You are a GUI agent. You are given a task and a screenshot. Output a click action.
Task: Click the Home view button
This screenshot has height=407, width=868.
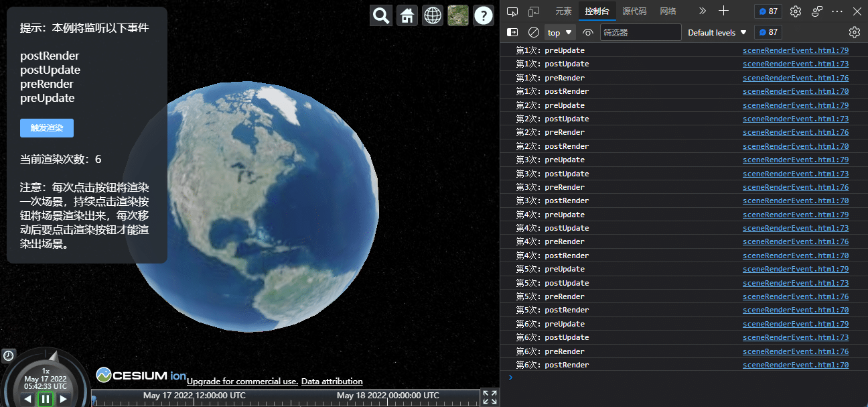point(407,15)
